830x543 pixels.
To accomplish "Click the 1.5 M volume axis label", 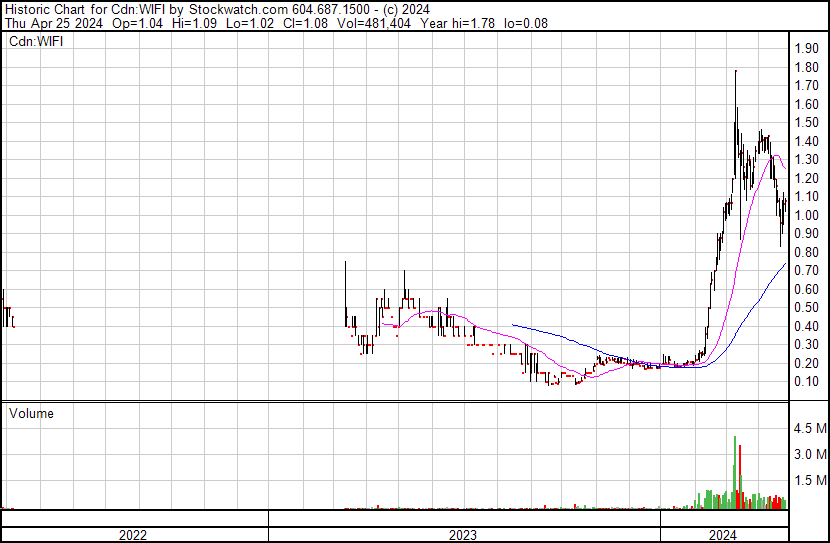I will [x=809, y=481].
